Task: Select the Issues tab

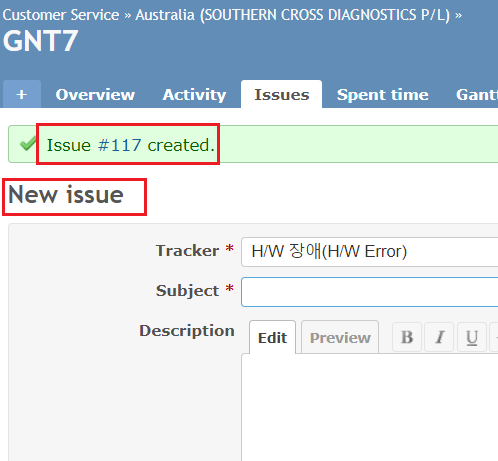Action: 282,95
